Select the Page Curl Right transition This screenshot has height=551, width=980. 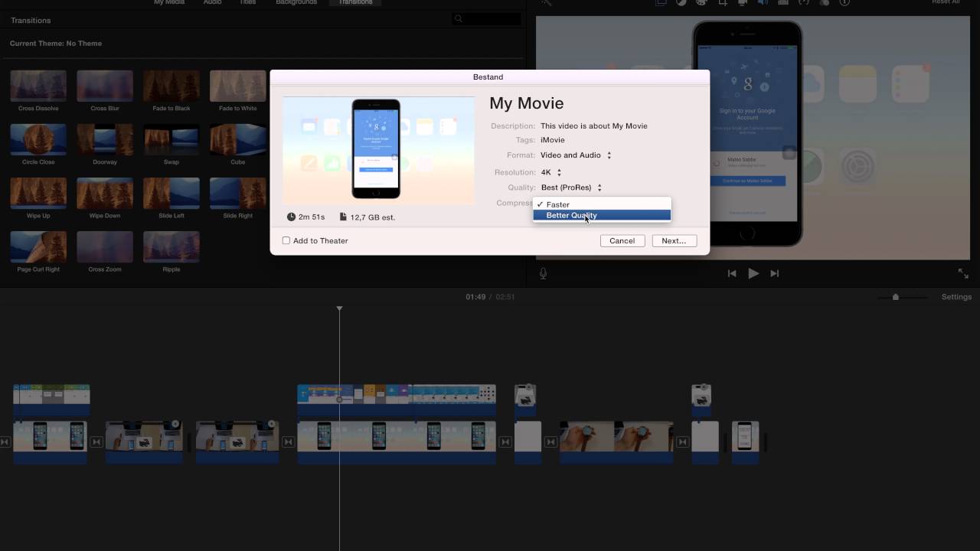pos(38,246)
